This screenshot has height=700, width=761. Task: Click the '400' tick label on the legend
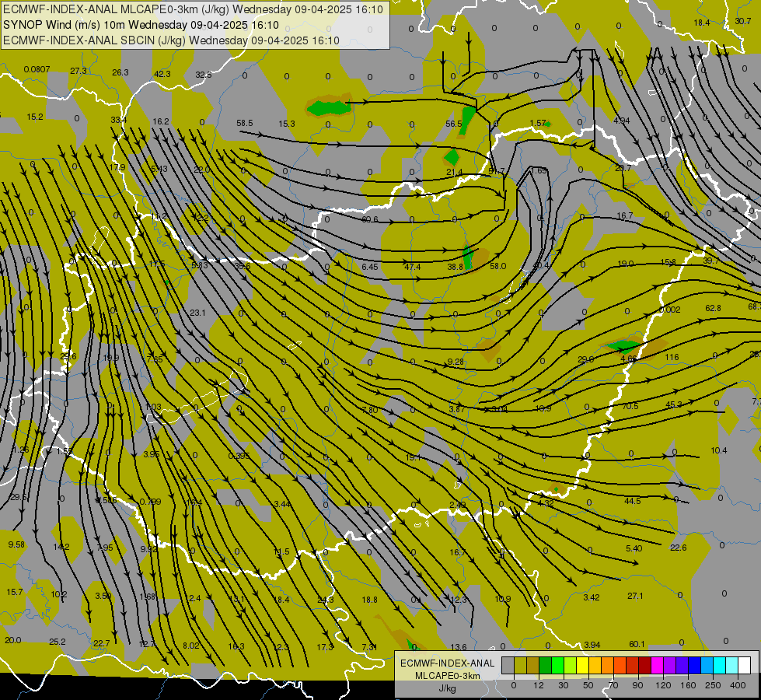click(738, 685)
